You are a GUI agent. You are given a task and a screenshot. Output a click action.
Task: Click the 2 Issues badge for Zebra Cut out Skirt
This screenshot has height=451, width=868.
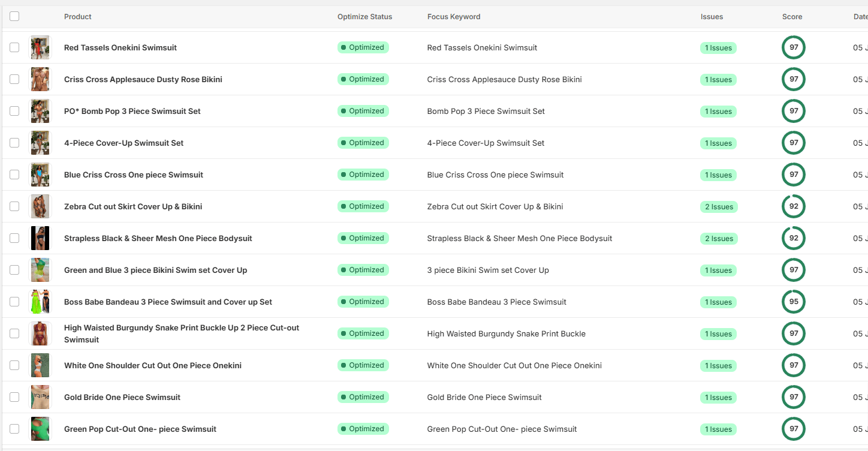tap(719, 207)
